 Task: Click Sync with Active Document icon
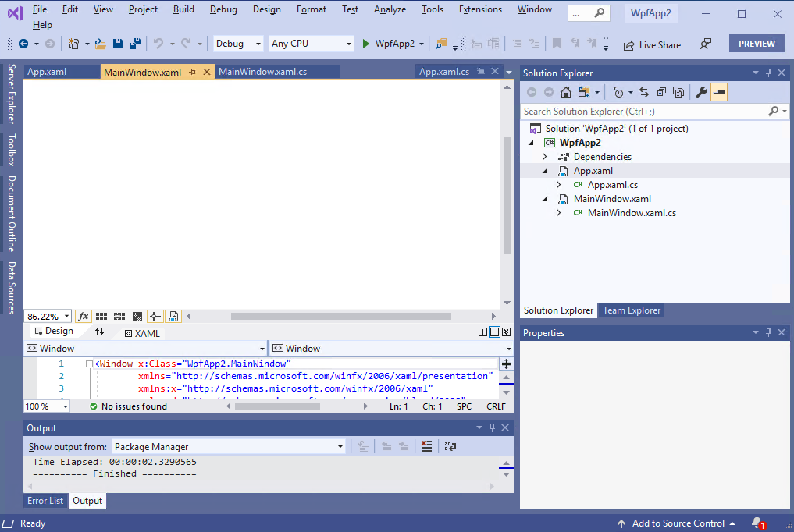coord(644,92)
